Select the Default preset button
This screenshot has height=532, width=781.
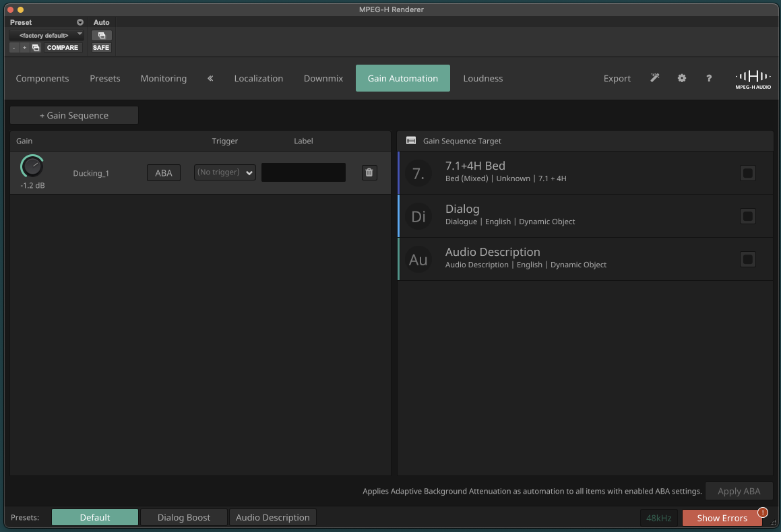(x=94, y=518)
